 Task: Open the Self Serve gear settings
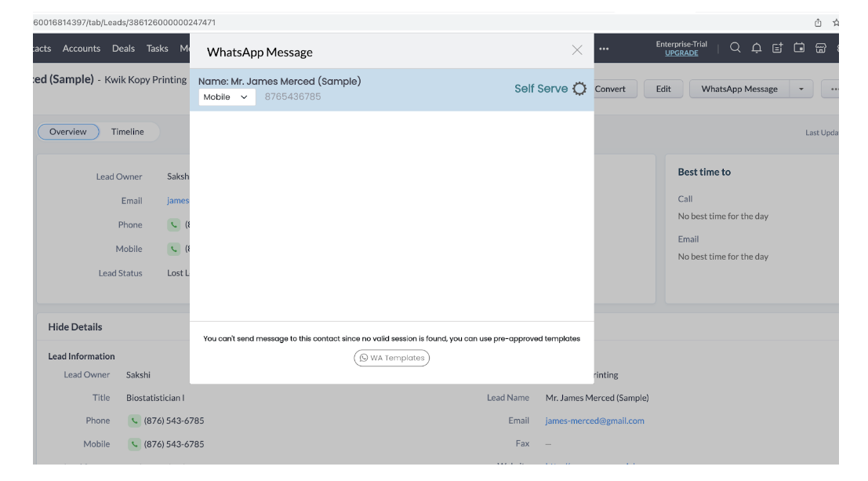tap(579, 89)
